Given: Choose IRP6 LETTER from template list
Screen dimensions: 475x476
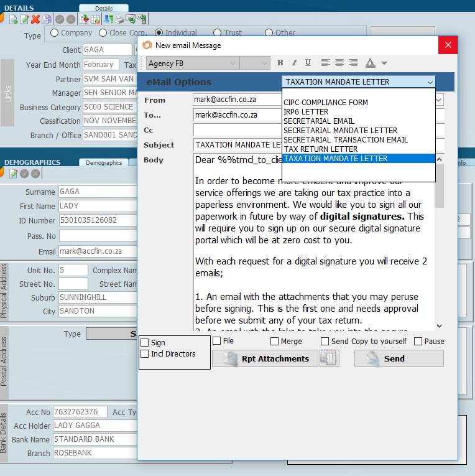Looking at the screenshot, I should tap(306, 112).
